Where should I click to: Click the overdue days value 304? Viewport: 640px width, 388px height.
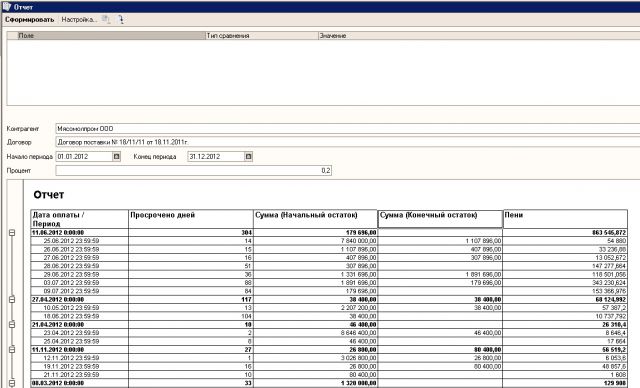coord(246,233)
